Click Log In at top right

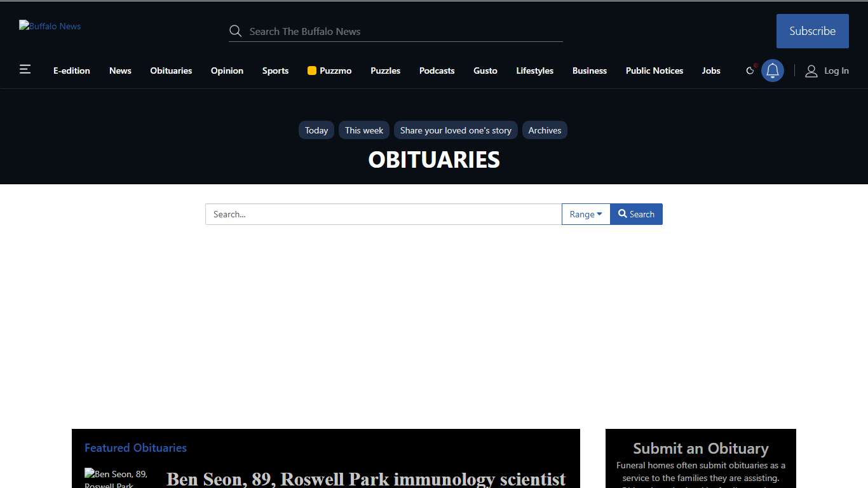click(x=836, y=71)
